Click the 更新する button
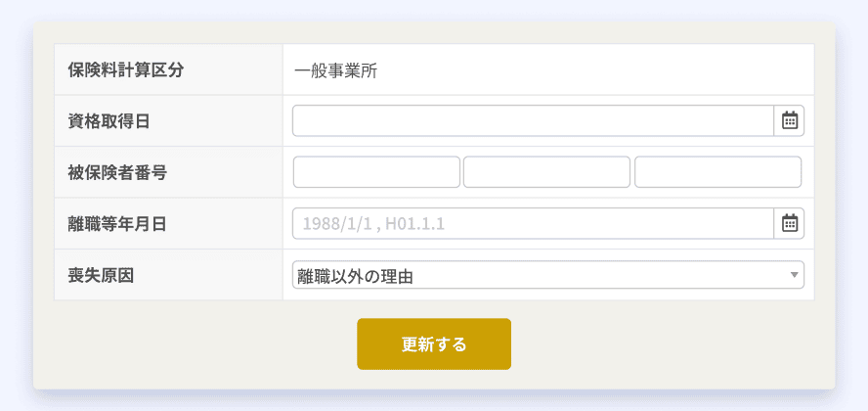 [434, 344]
